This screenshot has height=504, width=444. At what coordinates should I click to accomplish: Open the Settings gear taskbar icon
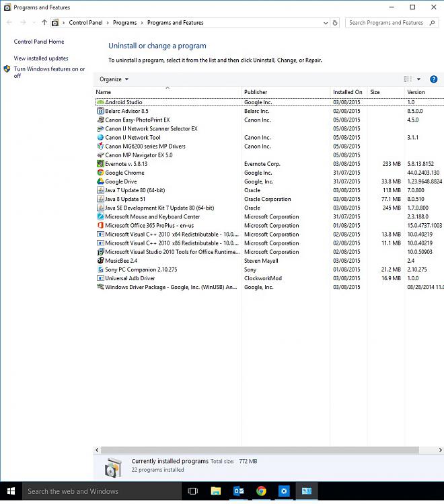tap(284, 491)
